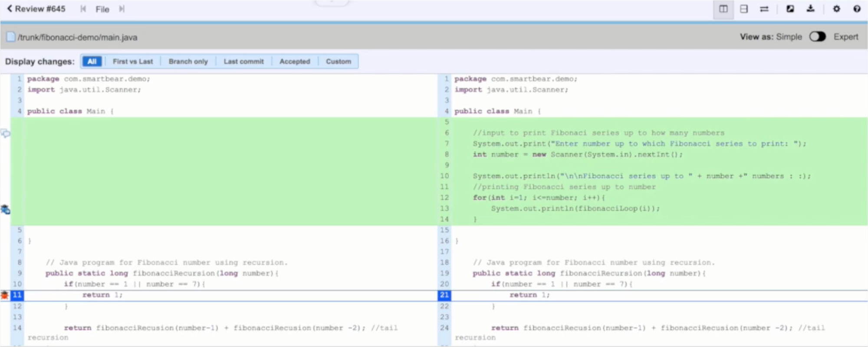This screenshot has height=347, width=868.
Task: Click 'return 1;' on right line 21
Action: (x=529, y=295)
